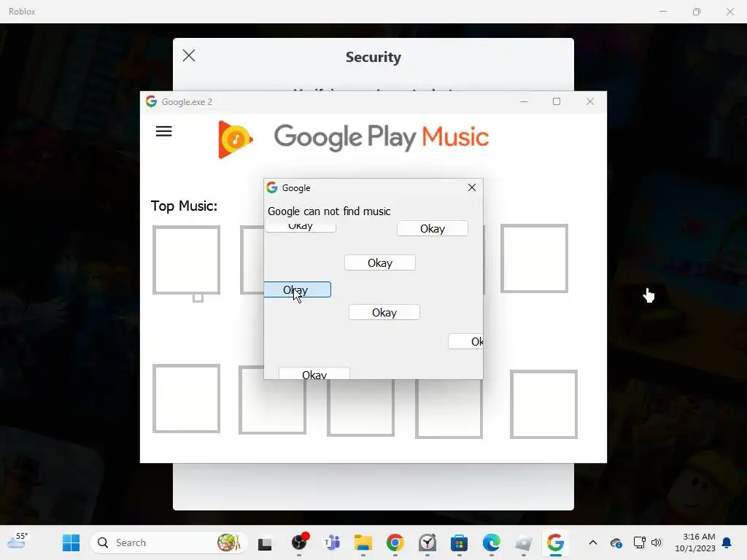Launch Microsoft Teams from the taskbar
The height and width of the screenshot is (560, 747).
(332, 542)
